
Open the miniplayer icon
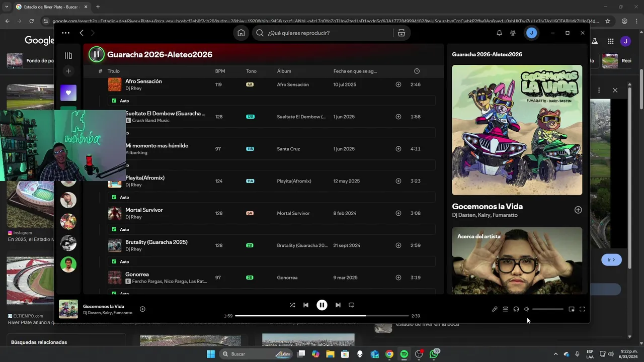(572, 309)
